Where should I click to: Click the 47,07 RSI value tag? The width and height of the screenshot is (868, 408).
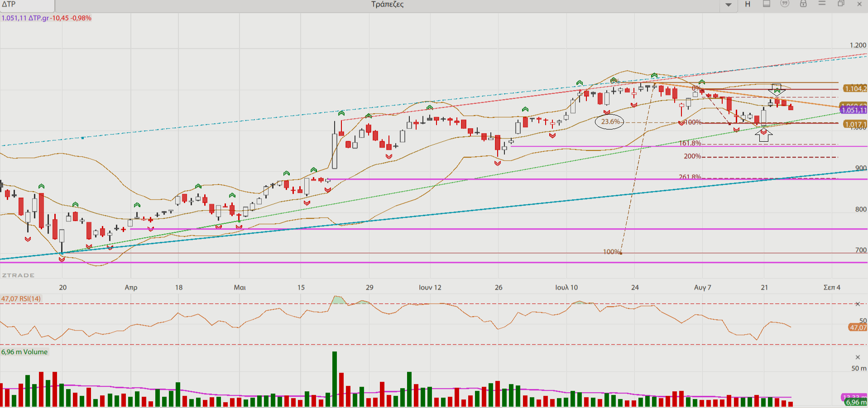tap(858, 327)
